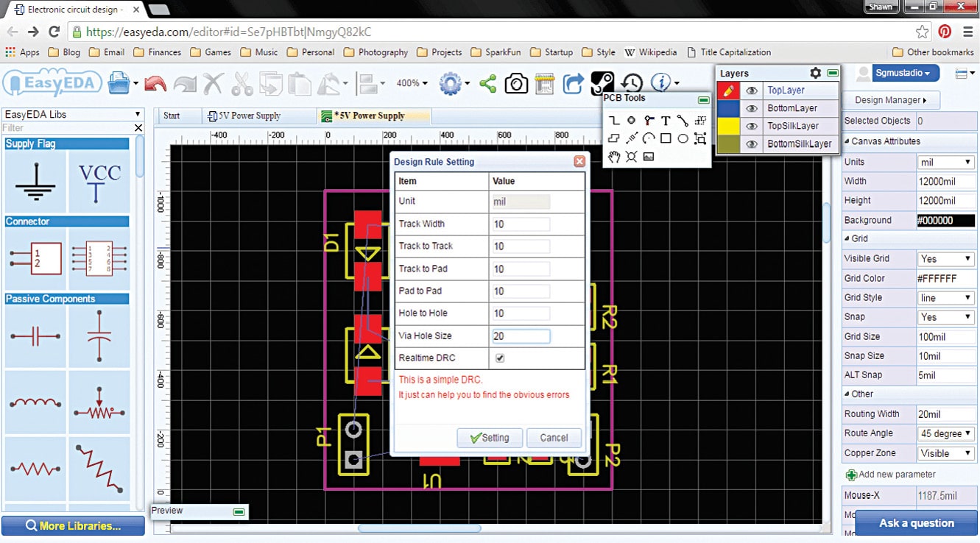Switch to the Start tab
Image resolution: width=980 pixels, height=543 pixels.
172,116
